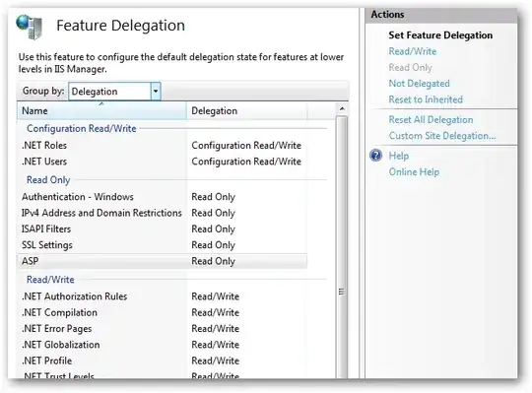Select the Group by combo box field
This screenshot has height=393, width=532.
(x=114, y=92)
